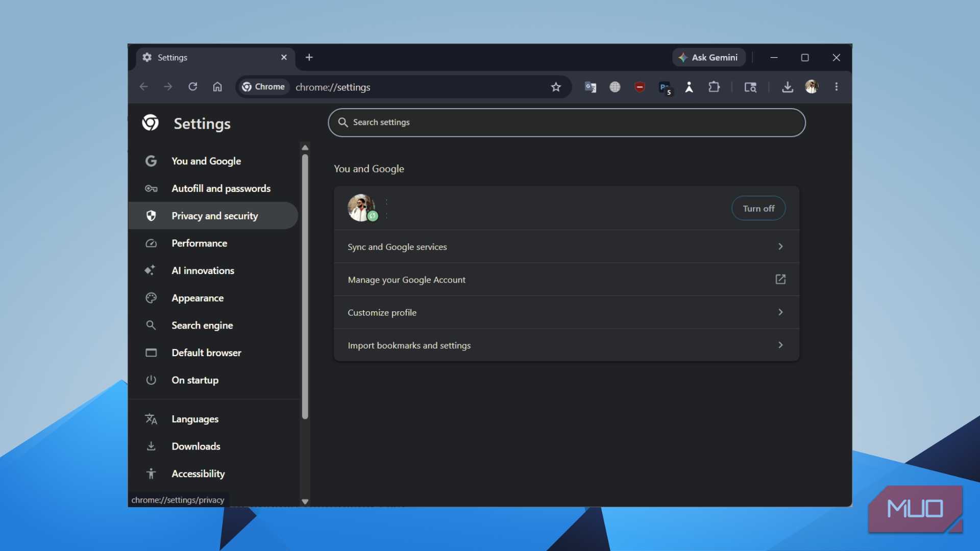The image size is (980, 551).
Task: Click the green sync badge on avatar
Action: 373,216
